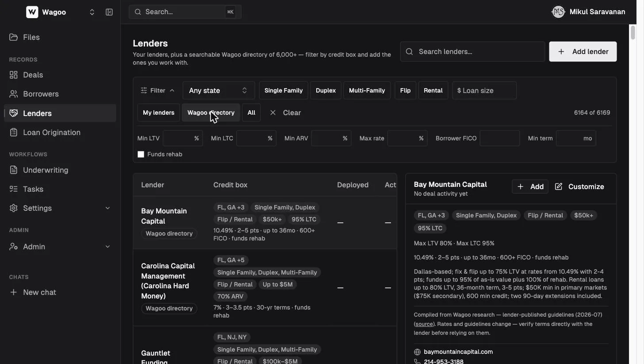Click the Add lender button
This screenshot has width=644, height=364.
pos(583,52)
